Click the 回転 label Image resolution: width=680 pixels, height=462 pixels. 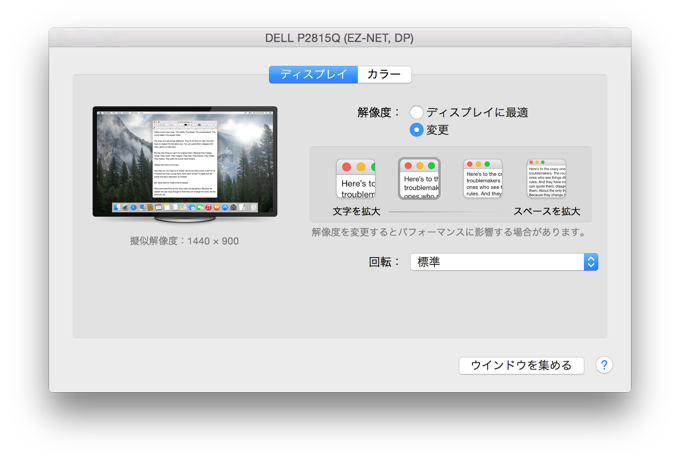pyautogui.click(x=384, y=262)
